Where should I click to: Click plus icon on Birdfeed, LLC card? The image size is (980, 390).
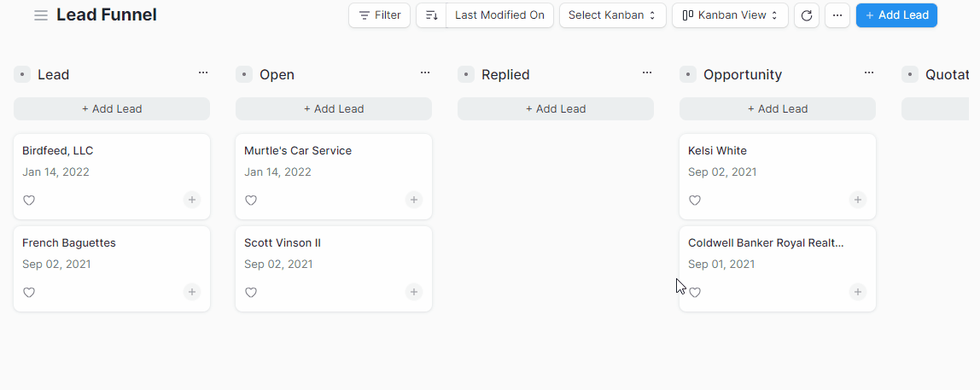tap(192, 200)
